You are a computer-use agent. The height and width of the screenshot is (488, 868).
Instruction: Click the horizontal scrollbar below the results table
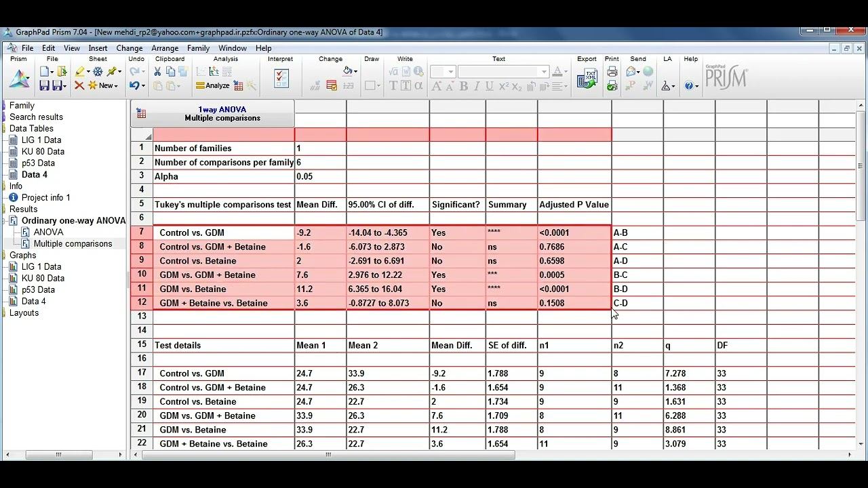click(x=328, y=455)
